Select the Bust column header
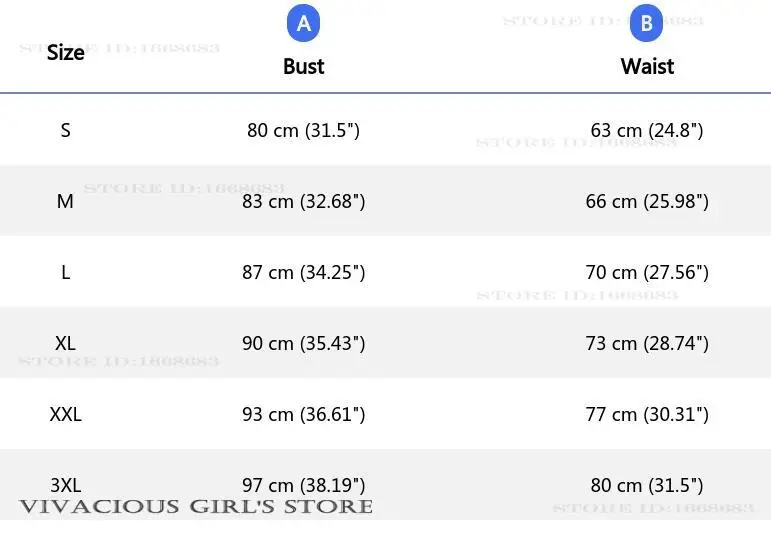The image size is (771, 534). (x=303, y=66)
